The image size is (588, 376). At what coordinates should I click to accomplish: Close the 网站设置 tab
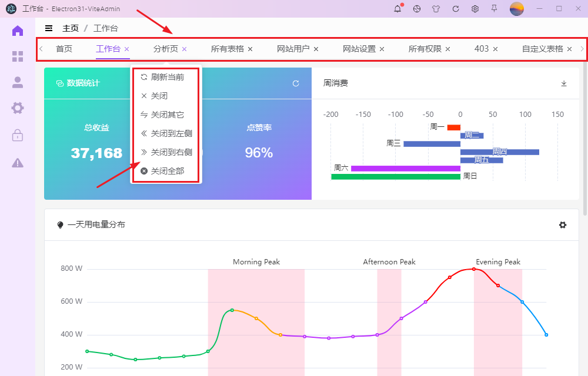(382, 49)
